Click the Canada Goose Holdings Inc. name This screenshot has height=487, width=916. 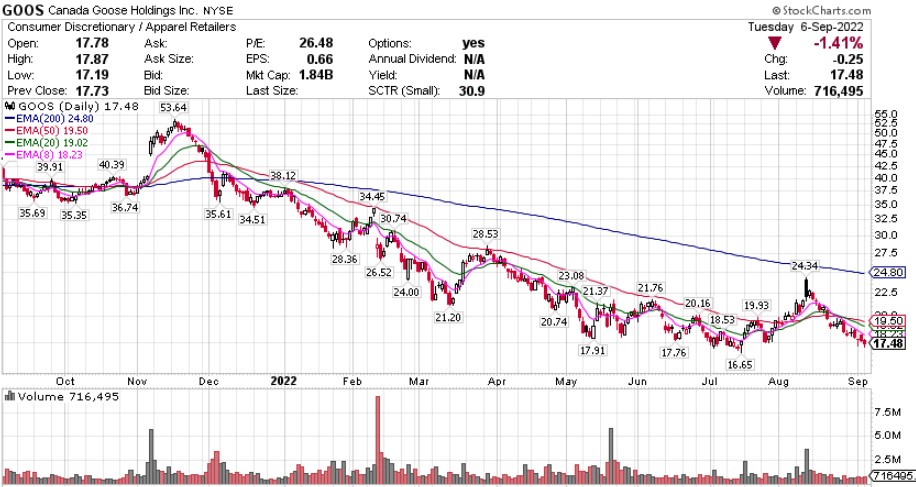click(123, 11)
